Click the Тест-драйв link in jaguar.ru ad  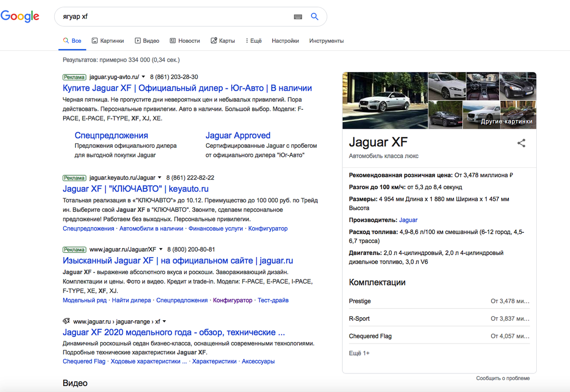tap(273, 300)
